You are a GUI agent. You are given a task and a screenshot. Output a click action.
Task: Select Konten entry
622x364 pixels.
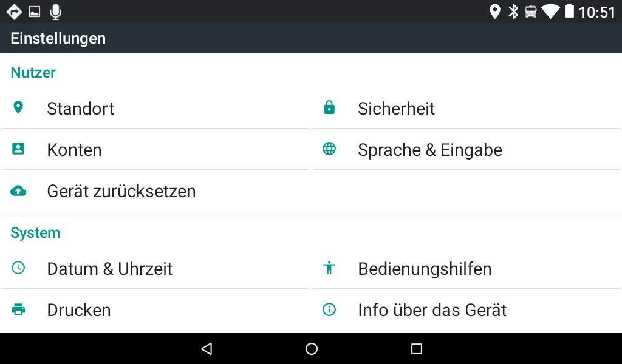[x=74, y=150]
